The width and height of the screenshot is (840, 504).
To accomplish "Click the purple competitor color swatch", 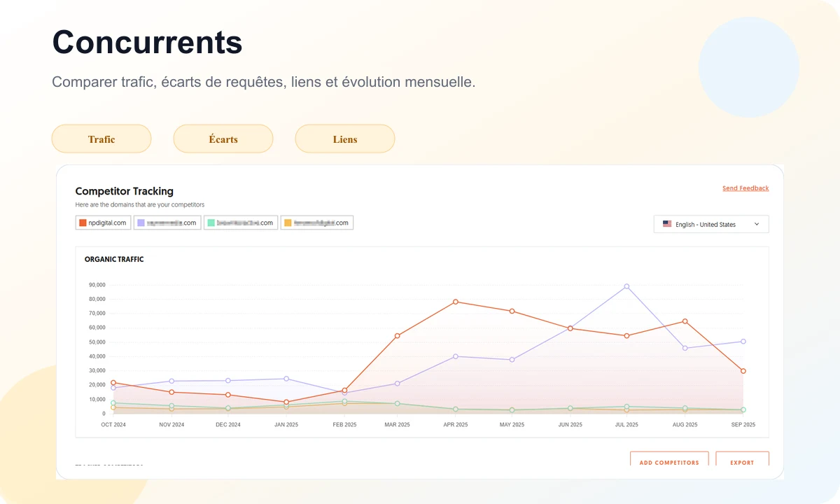I will click(x=141, y=223).
